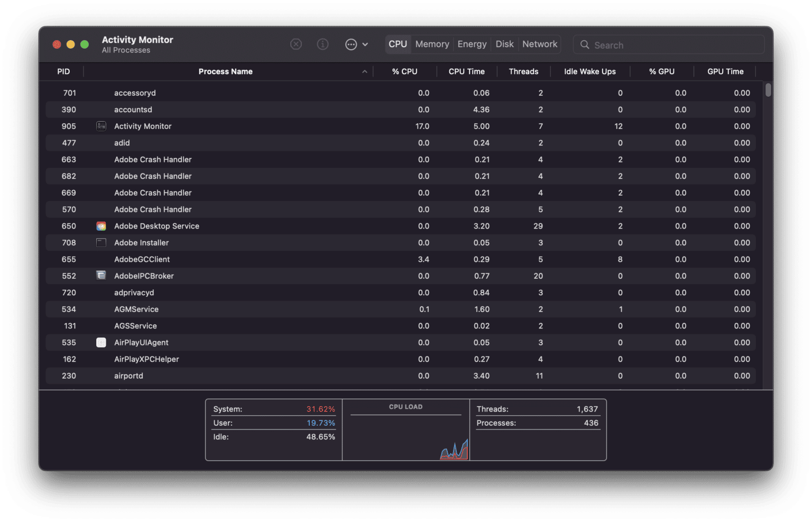The height and width of the screenshot is (522, 812).
Task: Switch to the Memory tab
Action: pyautogui.click(x=431, y=44)
